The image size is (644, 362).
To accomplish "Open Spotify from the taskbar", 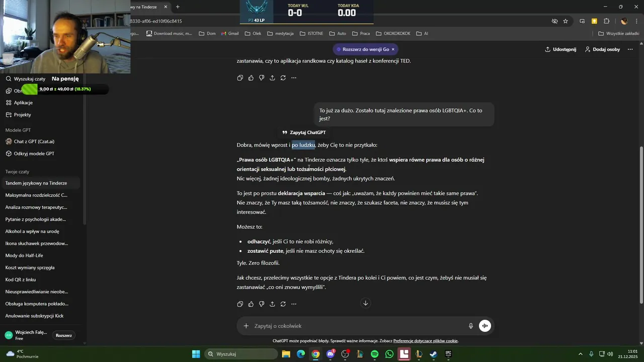I will pos(374,354).
